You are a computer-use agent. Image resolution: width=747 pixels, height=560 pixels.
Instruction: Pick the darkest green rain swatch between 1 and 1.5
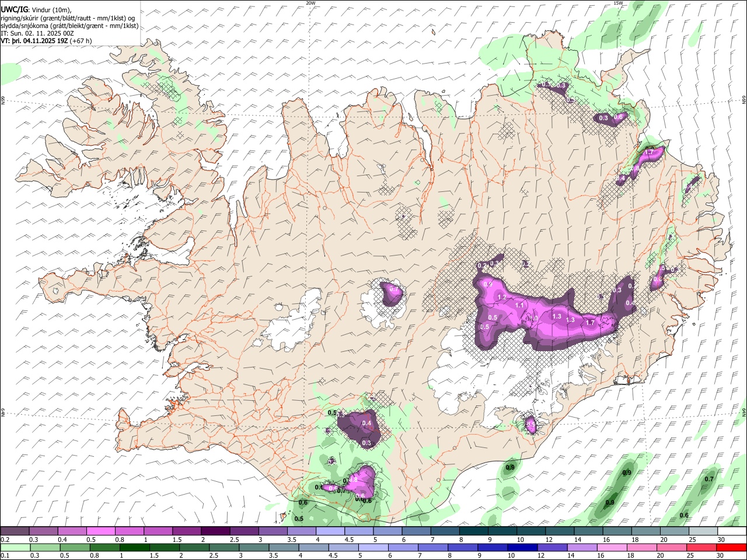coord(135,547)
